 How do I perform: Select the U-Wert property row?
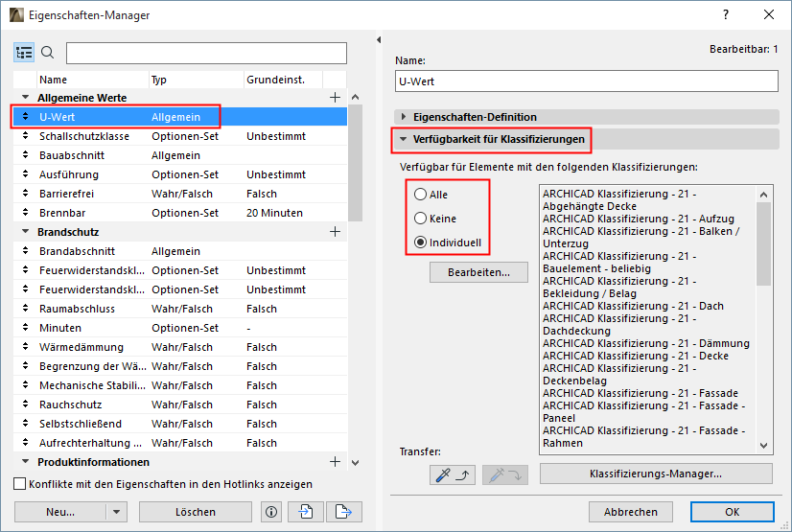pos(180,117)
